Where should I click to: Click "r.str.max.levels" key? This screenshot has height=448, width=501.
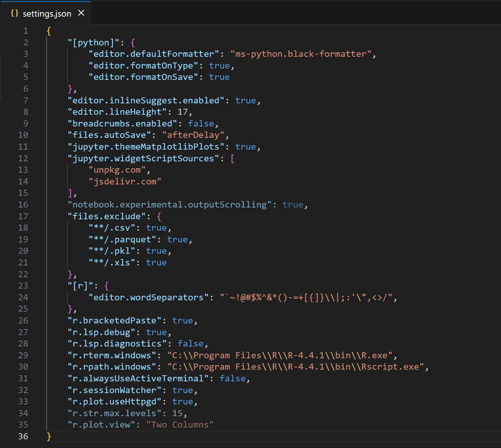tap(114, 414)
